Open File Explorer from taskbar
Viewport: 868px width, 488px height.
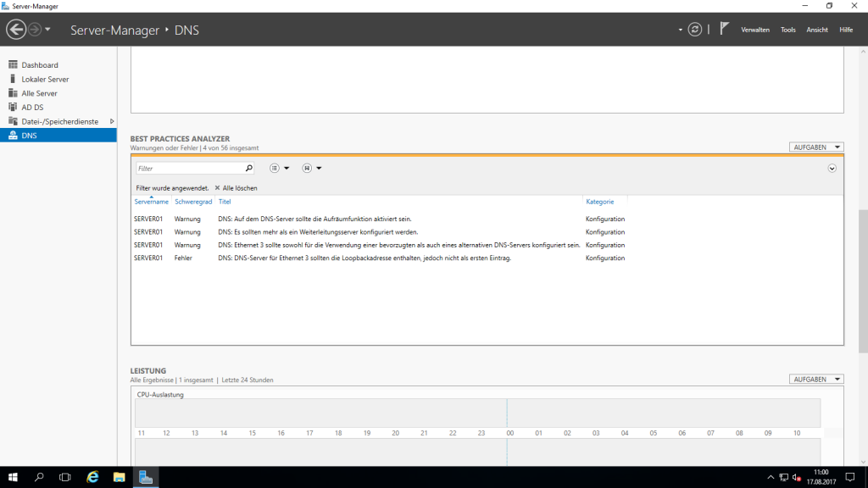(119, 477)
